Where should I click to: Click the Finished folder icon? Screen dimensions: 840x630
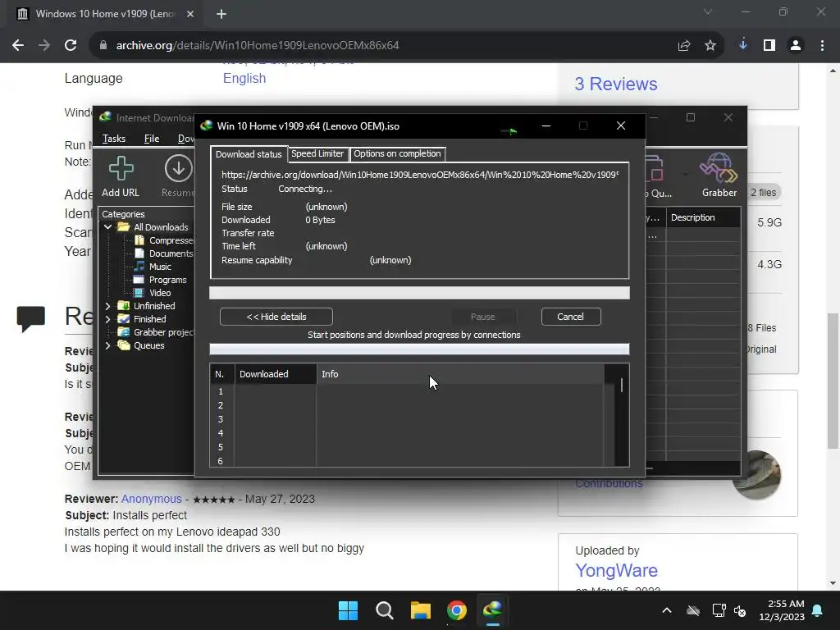coord(124,319)
